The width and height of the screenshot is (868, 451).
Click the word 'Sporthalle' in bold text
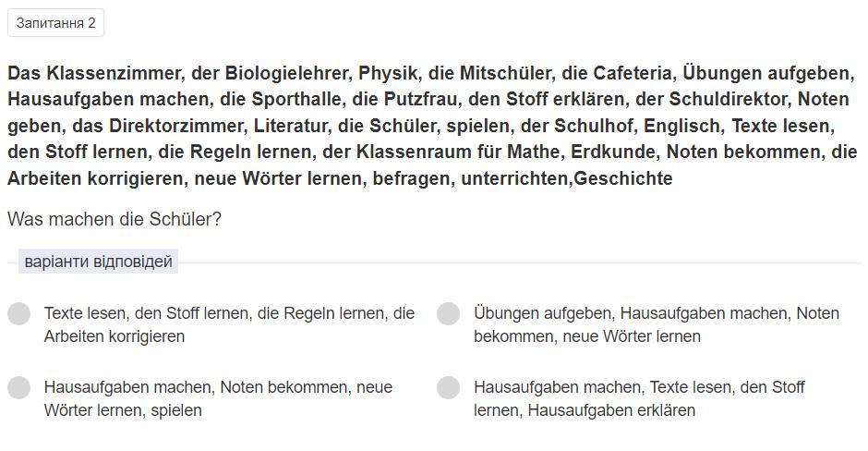click(x=295, y=99)
